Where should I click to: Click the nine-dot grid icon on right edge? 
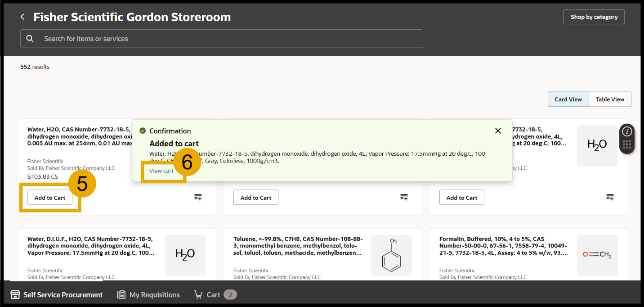pos(627,145)
